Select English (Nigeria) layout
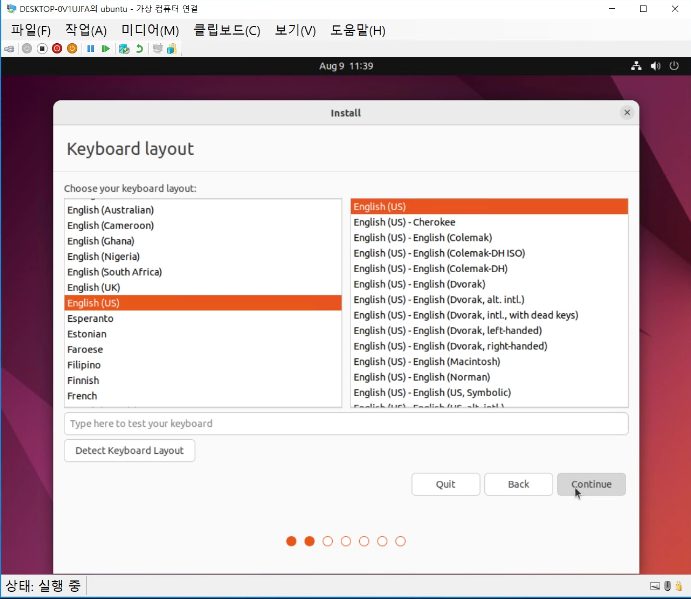This screenshot has width=691, height=599. [x=203, y=257]
